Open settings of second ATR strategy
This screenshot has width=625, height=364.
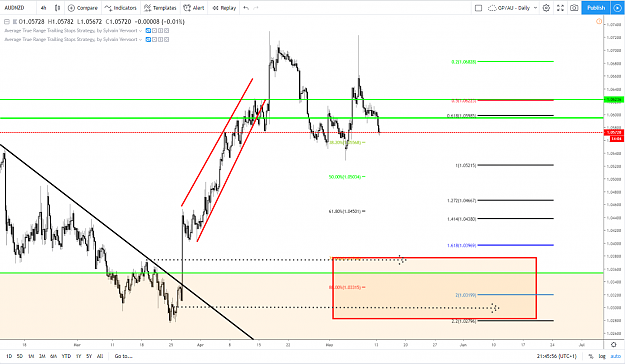pos(155,39)
